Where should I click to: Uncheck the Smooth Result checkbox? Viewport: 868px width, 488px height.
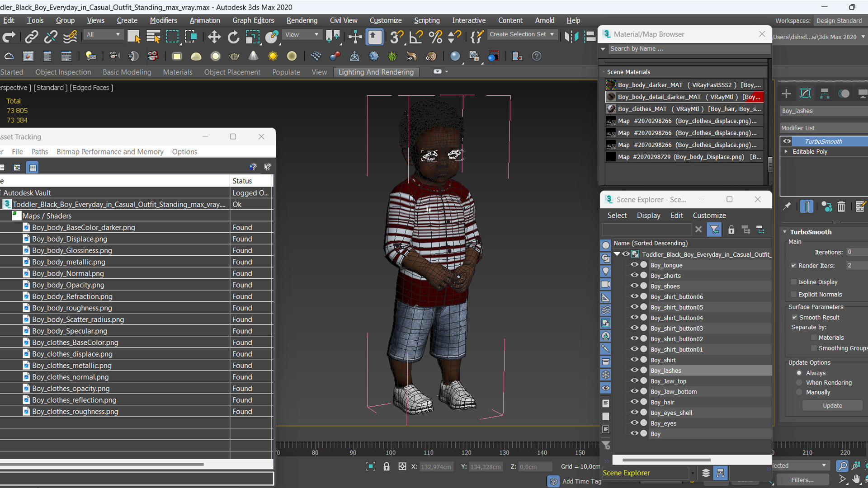pos(794,317)
